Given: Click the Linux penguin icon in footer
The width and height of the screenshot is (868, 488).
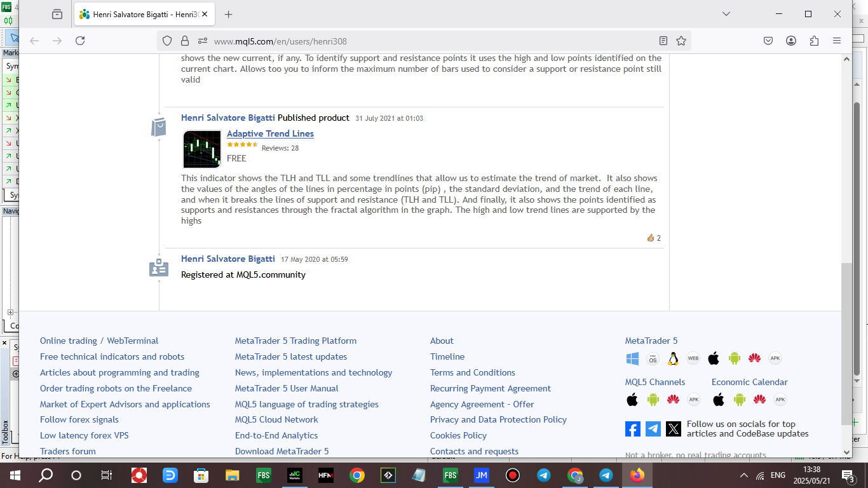Looking at the screenshot, I should click(673, 358).
